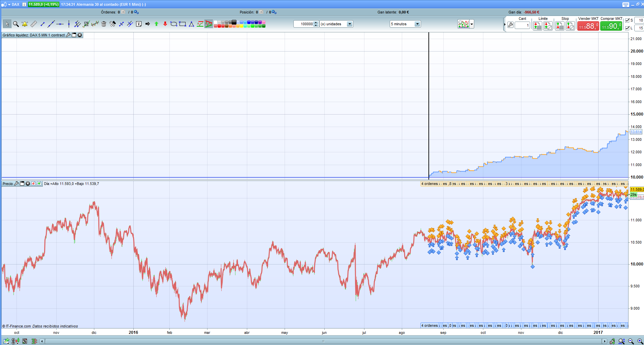Open liquidity chart wrench settings
Viewport: 644px width, 345px height.
pyautogui.click(x=68, y=35)
